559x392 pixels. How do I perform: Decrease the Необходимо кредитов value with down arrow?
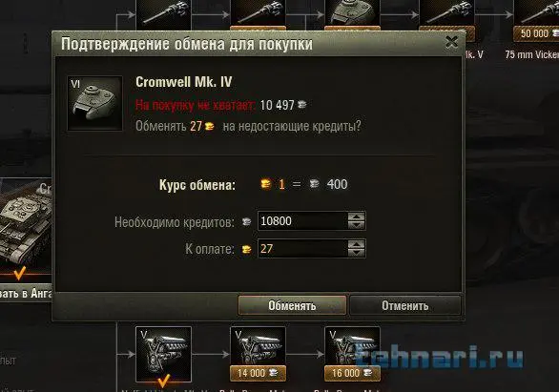pyautogui.click(x=356, y=225)
